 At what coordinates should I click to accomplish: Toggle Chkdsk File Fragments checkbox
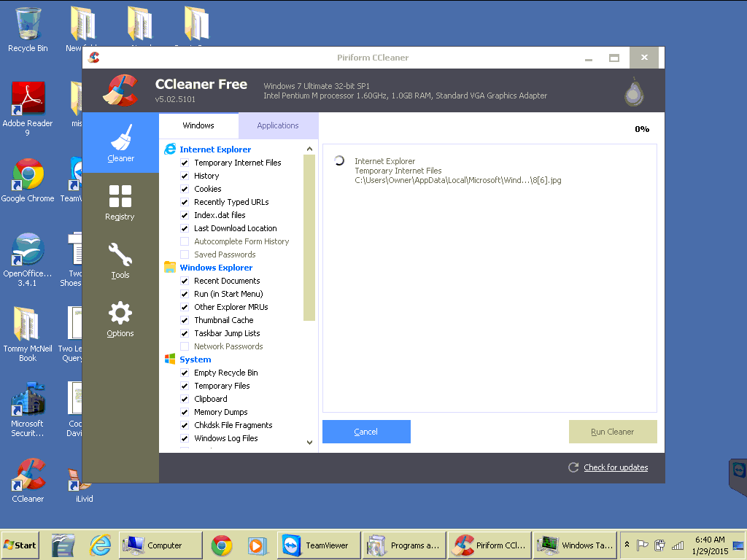185,425
